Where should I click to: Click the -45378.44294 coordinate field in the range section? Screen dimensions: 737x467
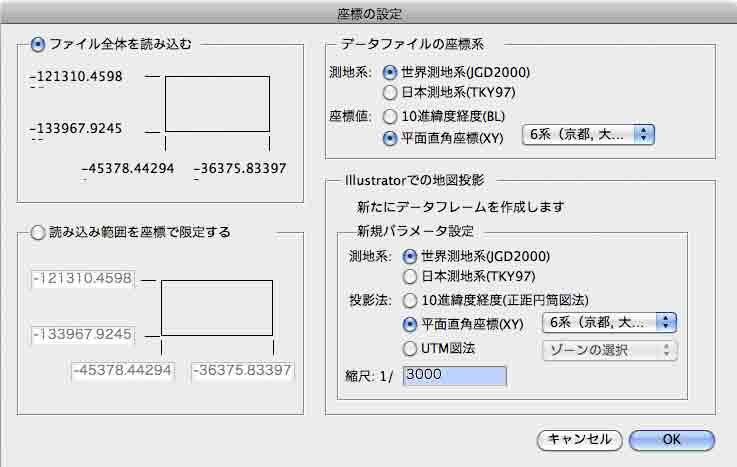point(123,370)
